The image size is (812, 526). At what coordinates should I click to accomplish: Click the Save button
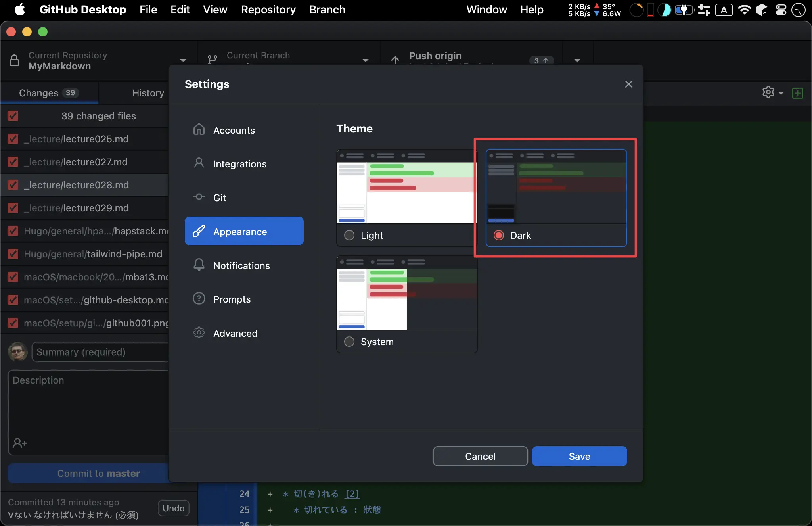pos(579,456)
